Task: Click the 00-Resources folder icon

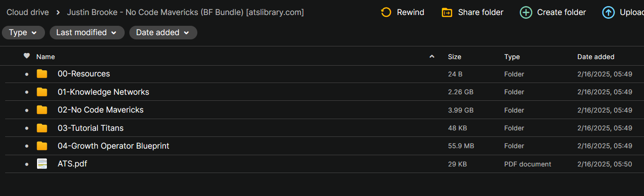Action: (42, 74)
